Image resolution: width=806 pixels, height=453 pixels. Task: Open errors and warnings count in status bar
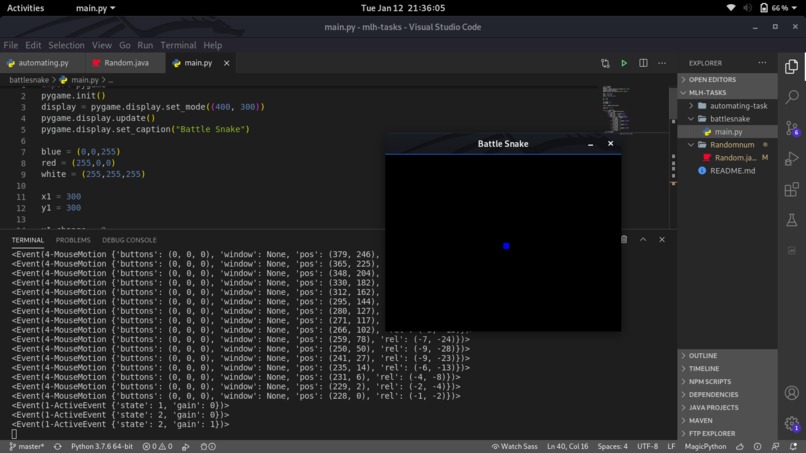pos(157,446)
